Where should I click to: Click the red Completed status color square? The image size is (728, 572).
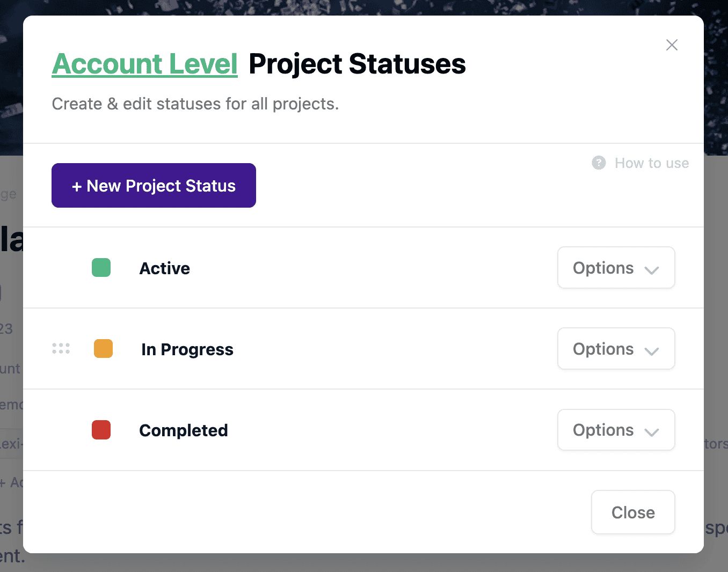pos(101,430)
